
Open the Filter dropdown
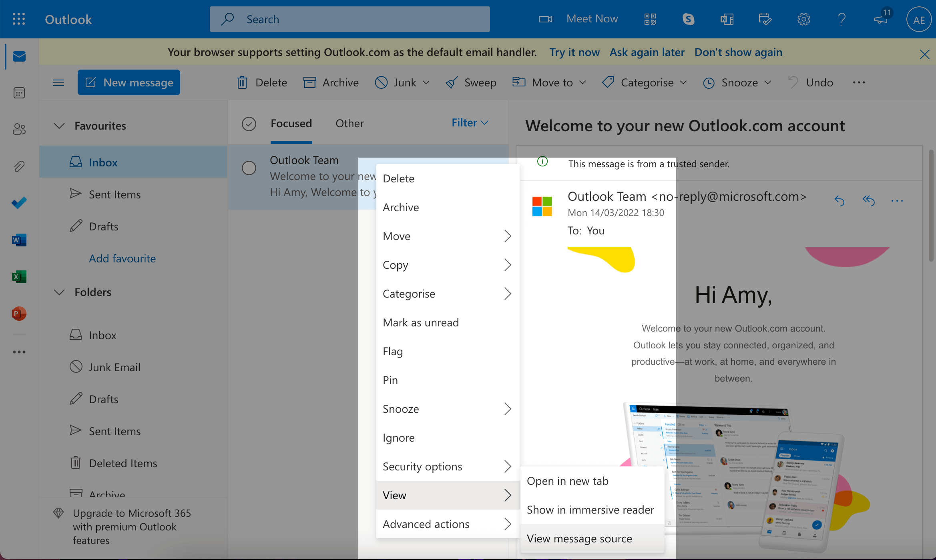pos(470,122)
